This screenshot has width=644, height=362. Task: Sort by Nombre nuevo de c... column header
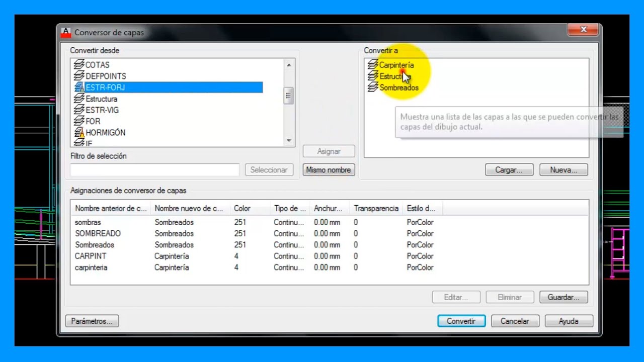pyautogui.click(x=190, y=208)
